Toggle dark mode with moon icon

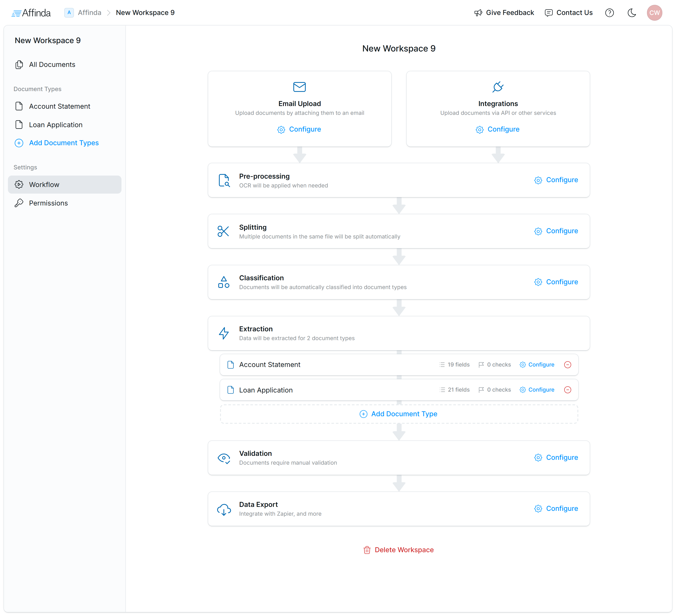[x=631, y=13]
